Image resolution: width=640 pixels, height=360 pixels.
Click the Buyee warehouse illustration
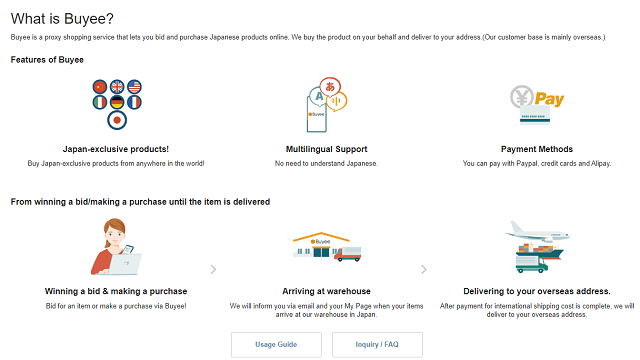click(327, 247)
